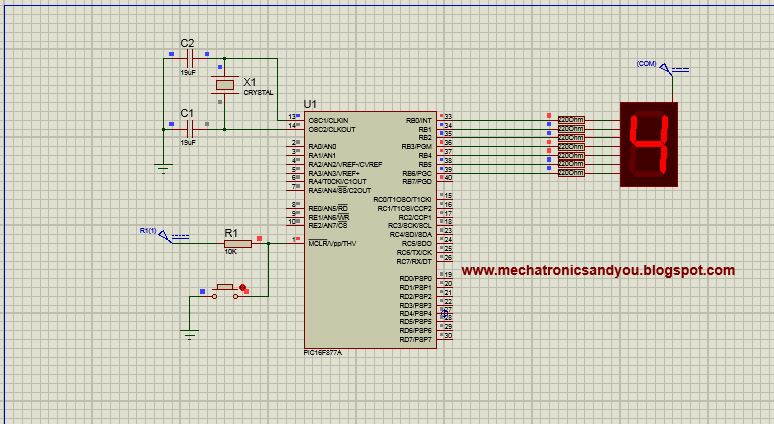Click the U1 component label

[310, 104]
